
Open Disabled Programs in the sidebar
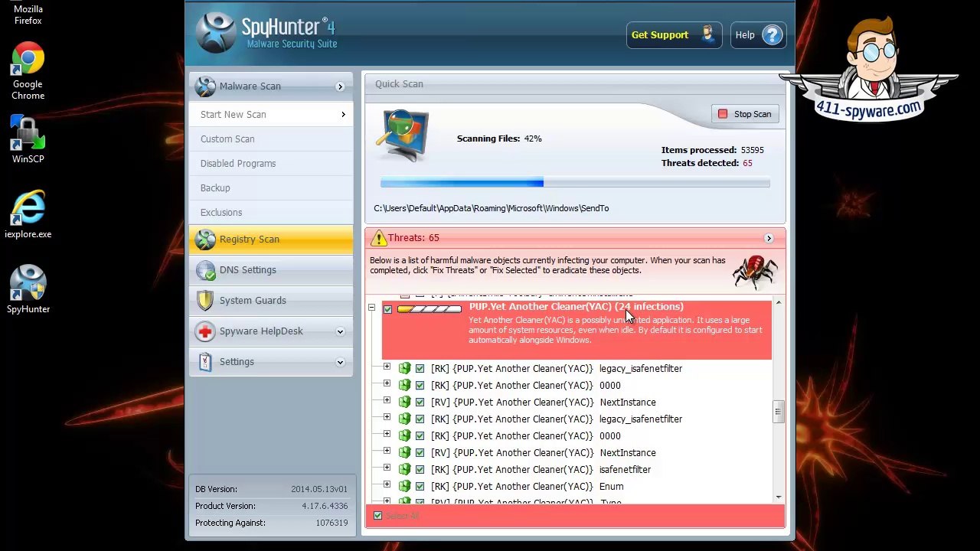coord(271,164)
